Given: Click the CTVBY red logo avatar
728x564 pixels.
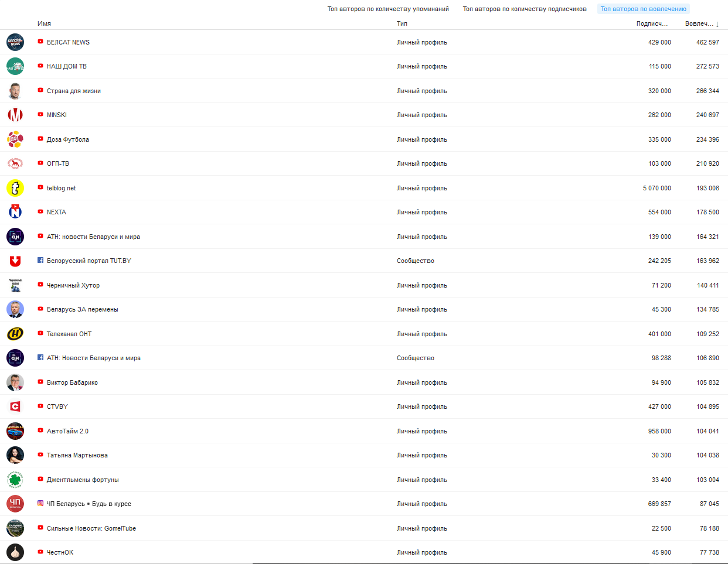Looking at the screenshot, I should point(15,406).
